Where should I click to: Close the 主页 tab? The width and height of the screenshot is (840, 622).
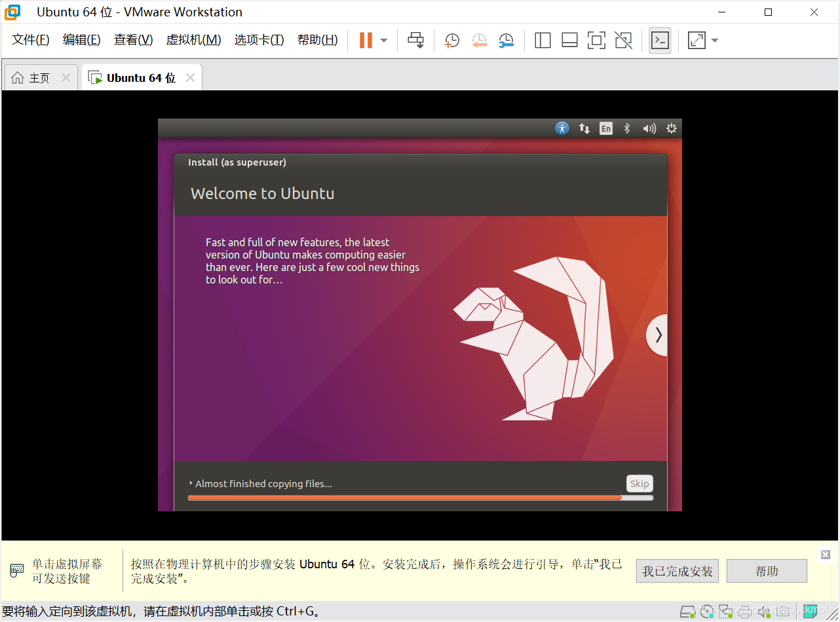click(x=66, y=78)
